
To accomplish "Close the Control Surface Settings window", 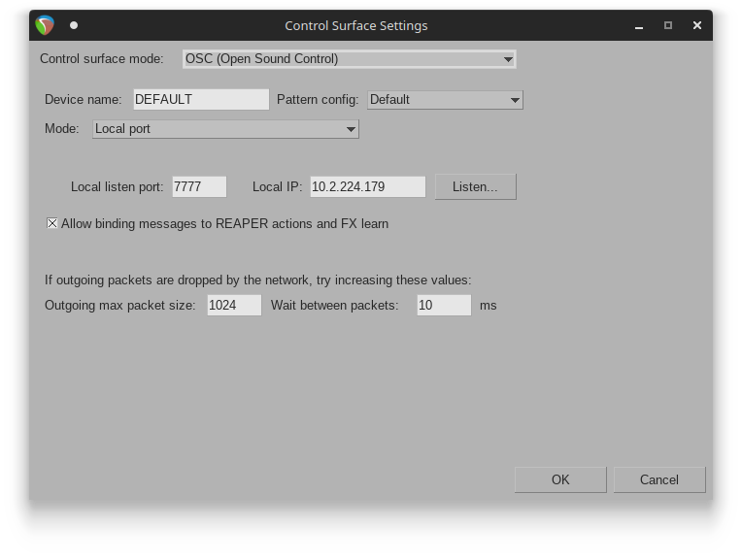I will pos(697,25).
